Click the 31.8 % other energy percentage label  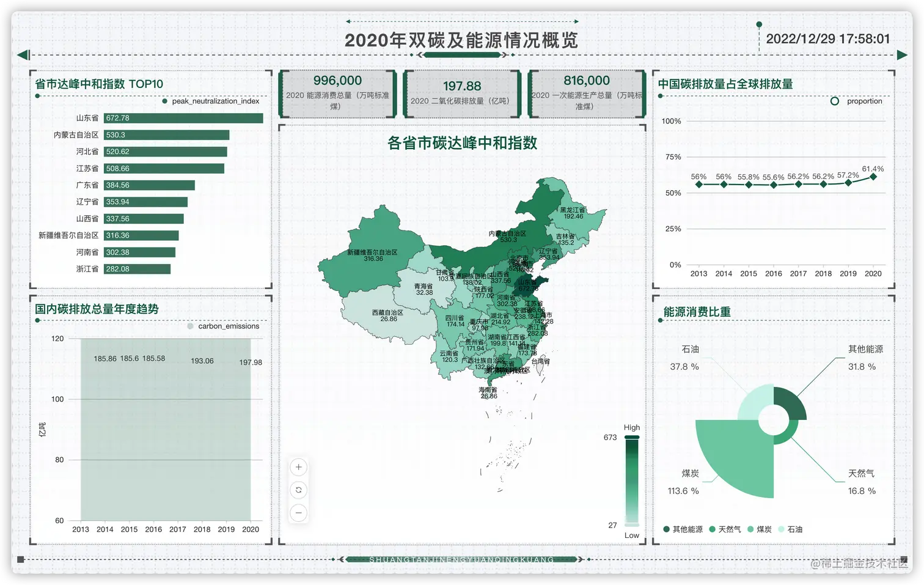tap(862, 367)
